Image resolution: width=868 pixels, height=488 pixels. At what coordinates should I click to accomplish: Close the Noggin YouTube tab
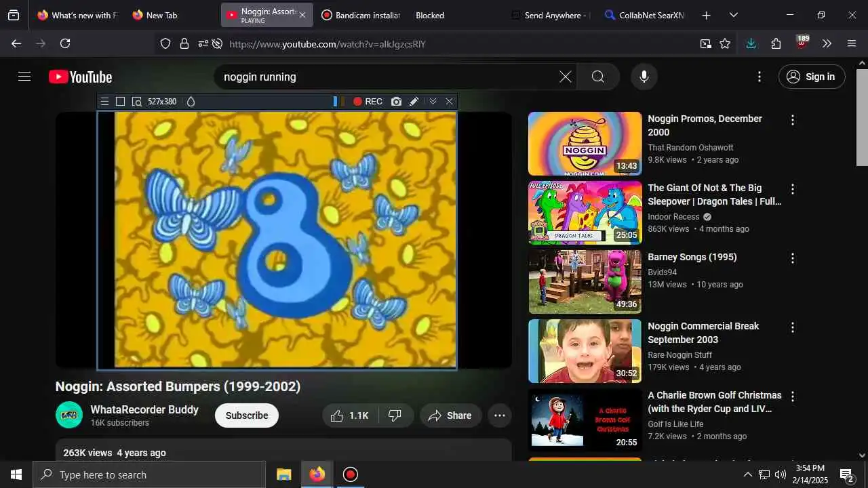click(x=302, y=15)
